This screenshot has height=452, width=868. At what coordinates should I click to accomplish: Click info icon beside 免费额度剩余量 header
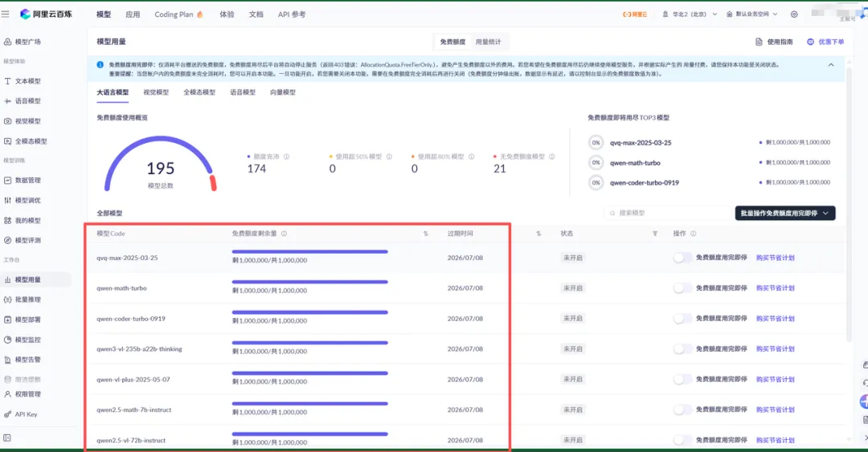click(284, 234)
